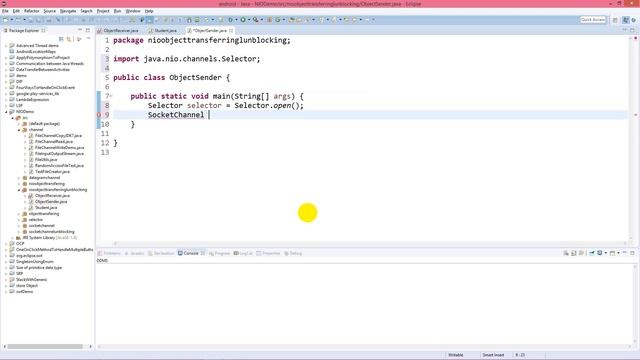
Task: Collapse the NIODemo project
Action: (6, 112)
